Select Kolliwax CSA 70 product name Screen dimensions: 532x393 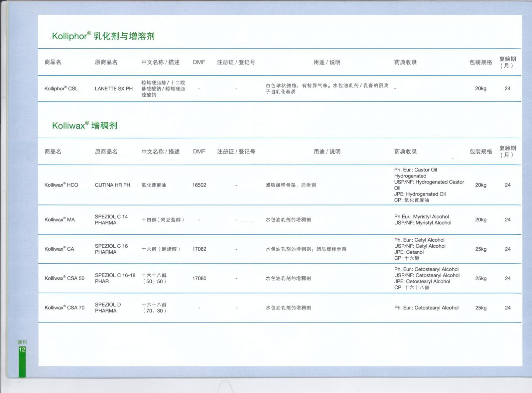(x=65, y=308)
